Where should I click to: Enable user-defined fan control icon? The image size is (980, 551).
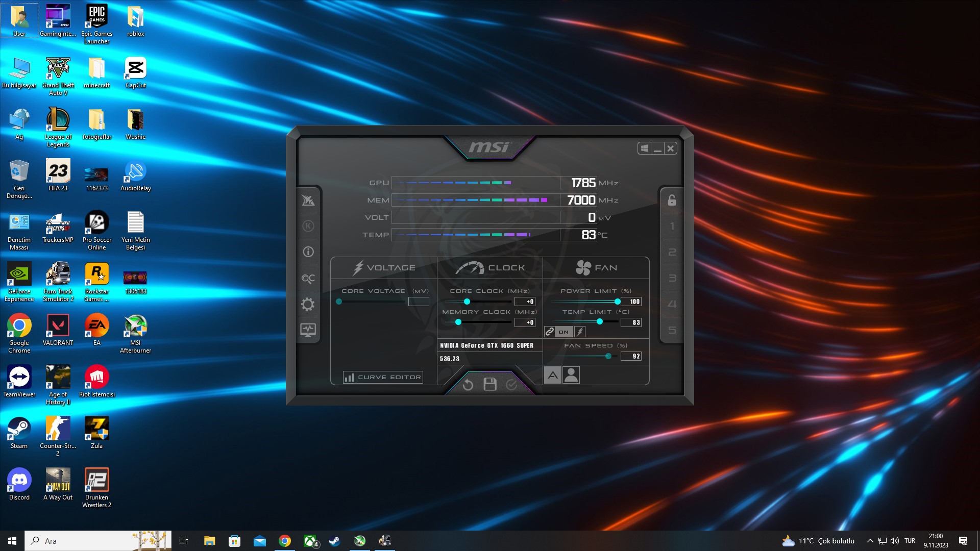(571, 375)
